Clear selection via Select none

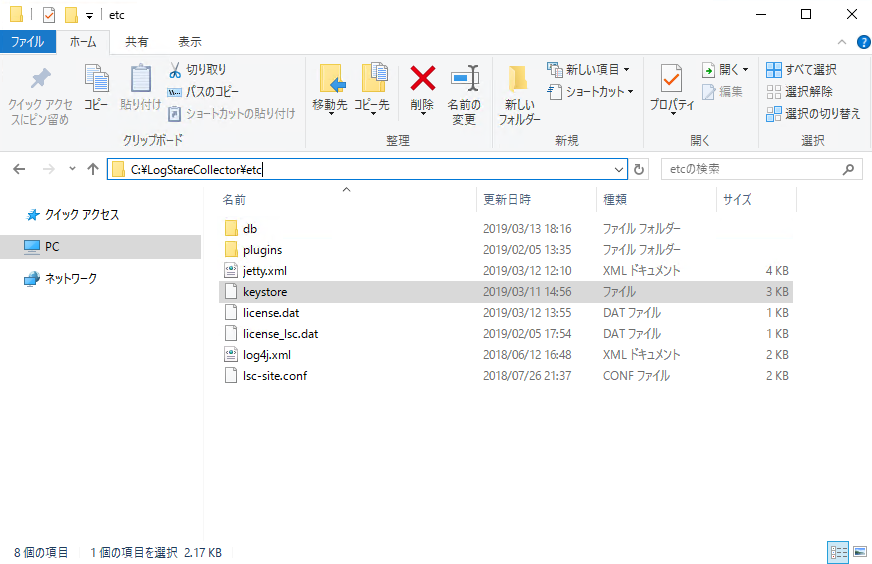(800, 92)
